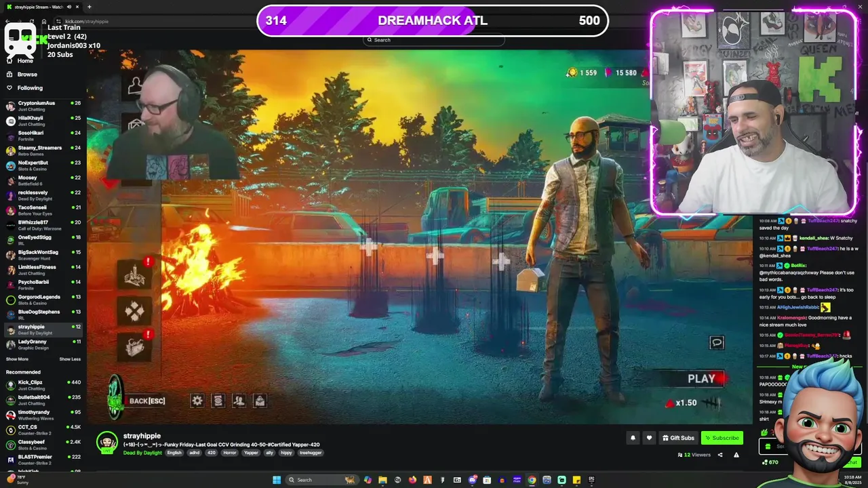Open Kick_Clipz recommended channel
The height and width of the screenshot is (488, 868).
coord(43,385)
